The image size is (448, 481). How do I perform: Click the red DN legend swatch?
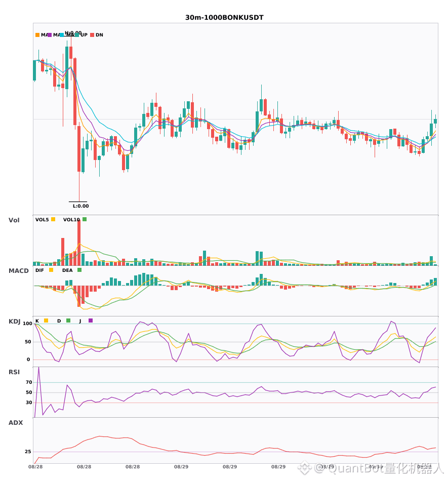pyautogui.click(x=92, y=35)
